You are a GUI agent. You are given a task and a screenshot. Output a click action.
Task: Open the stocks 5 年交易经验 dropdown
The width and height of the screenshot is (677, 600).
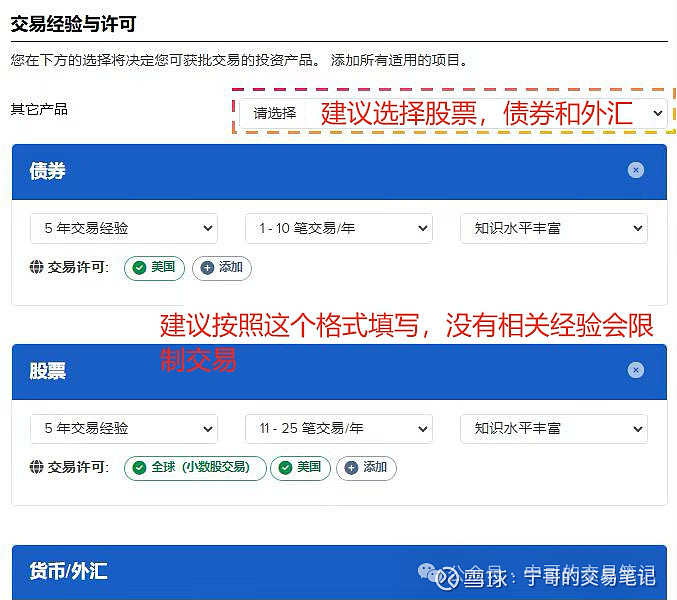point(124,429)
